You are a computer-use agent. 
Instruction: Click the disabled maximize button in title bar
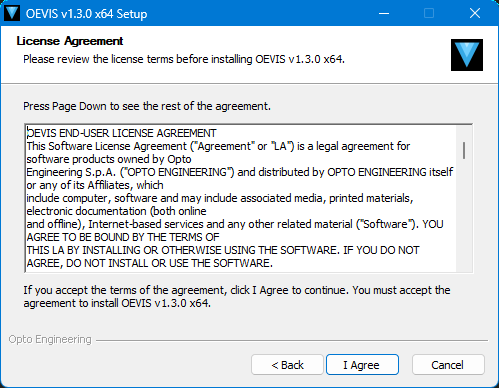[x=429, y=13]
